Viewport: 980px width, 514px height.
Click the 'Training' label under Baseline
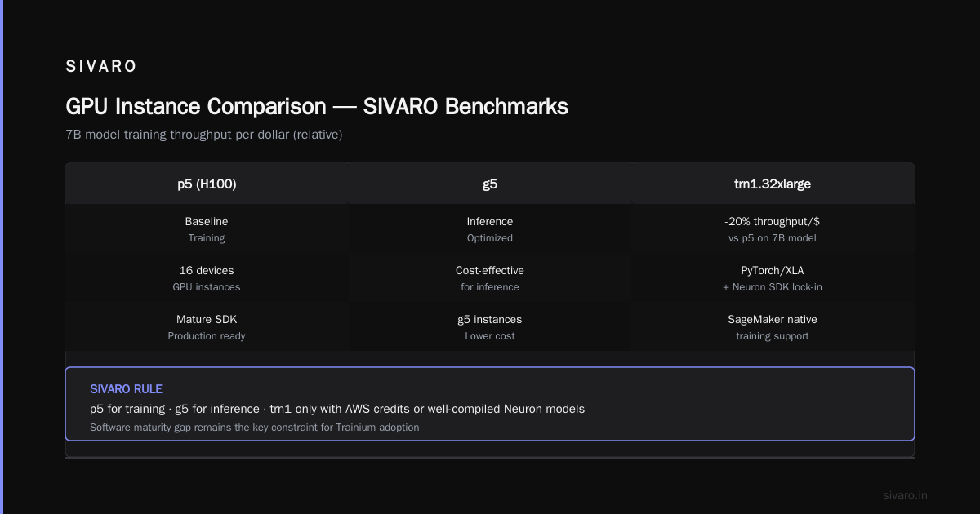207,238
